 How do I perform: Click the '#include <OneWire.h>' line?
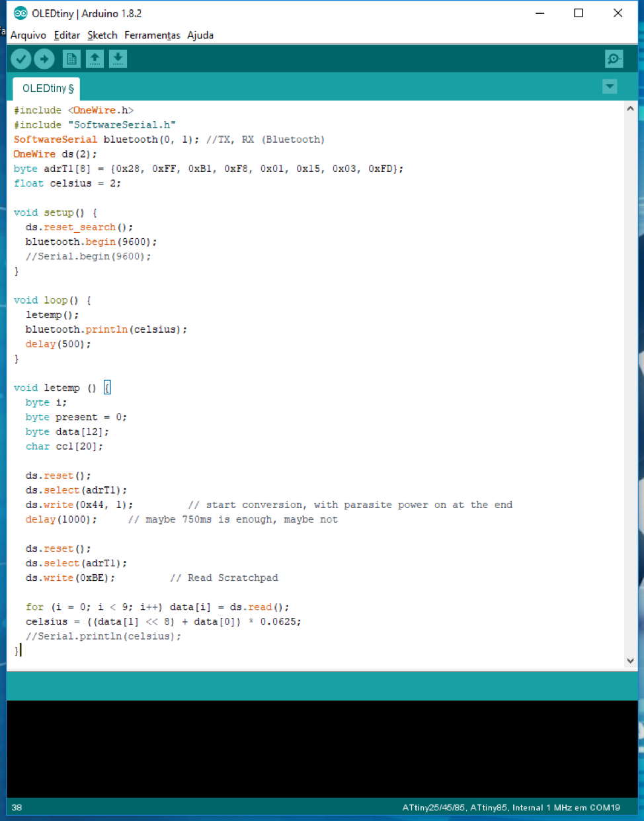pyautogui.click(x=74, y=110)
